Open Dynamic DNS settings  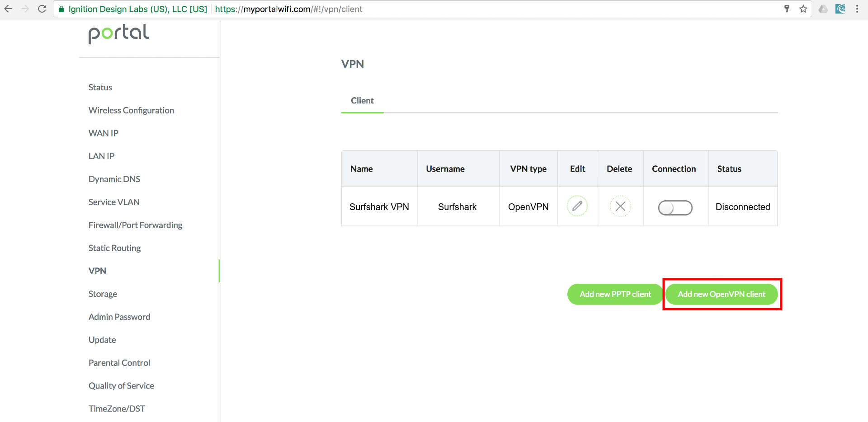(114, 179)
